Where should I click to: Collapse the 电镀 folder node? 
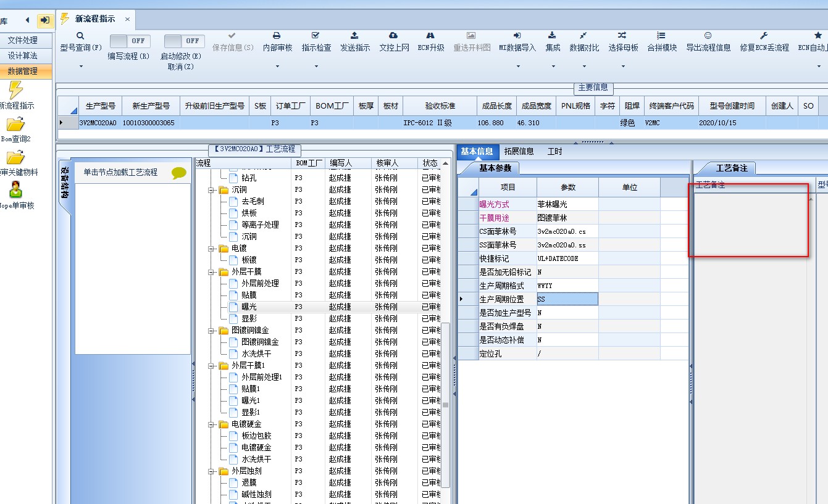pyautogui.click(x=212, y=249)
